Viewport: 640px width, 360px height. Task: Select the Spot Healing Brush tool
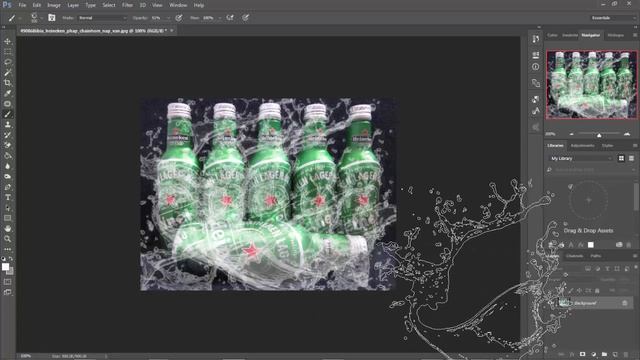(7, 104)
